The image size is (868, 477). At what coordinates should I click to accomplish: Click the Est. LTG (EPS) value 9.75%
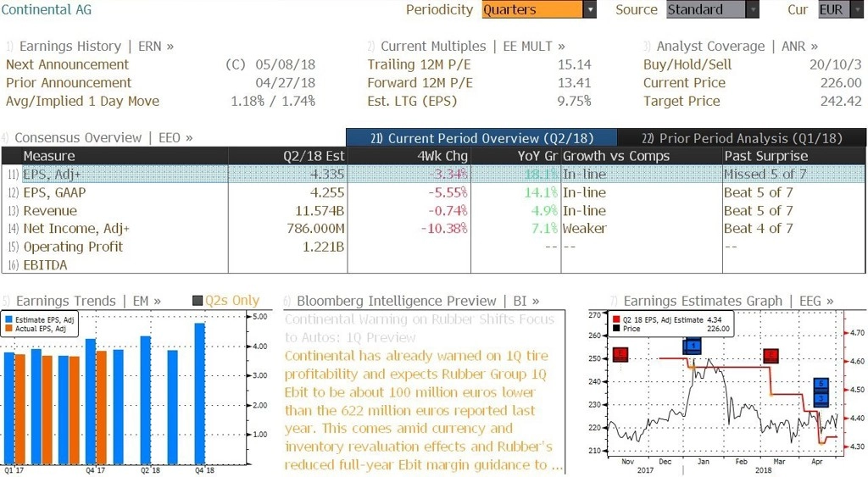click(x=575, y=102)
